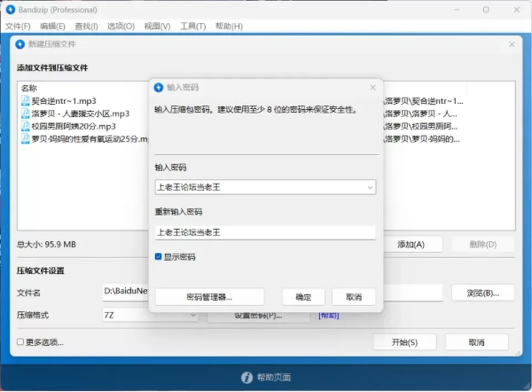Open the 压缩格式 7Z dropdown

193,315
